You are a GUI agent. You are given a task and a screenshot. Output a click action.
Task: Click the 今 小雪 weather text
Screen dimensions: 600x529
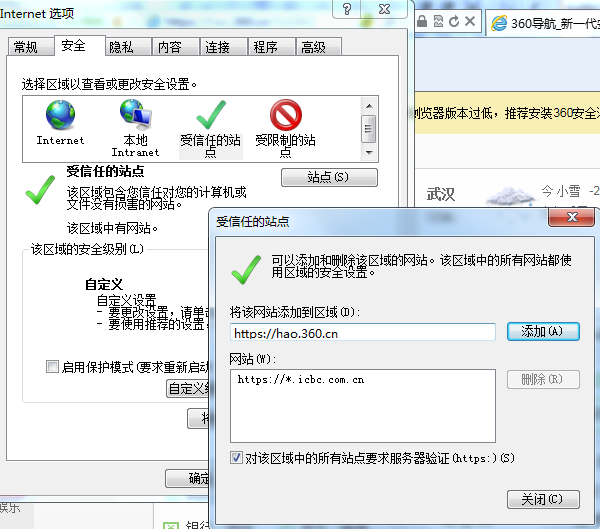(561, 191)
